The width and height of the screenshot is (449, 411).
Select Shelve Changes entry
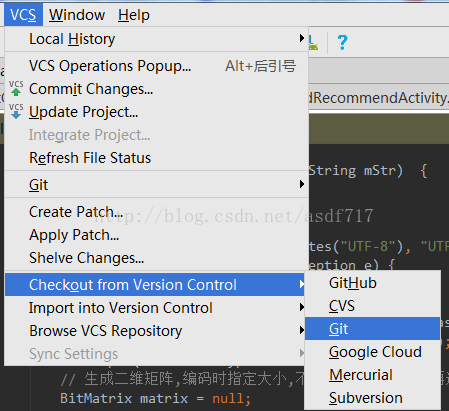(157, 258)
